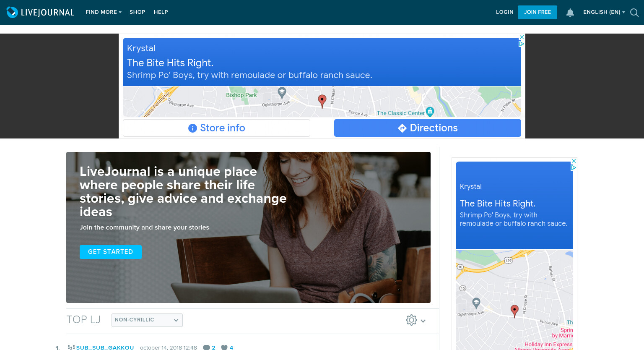Click the 'TOP LJ' heading

(83, 320)
